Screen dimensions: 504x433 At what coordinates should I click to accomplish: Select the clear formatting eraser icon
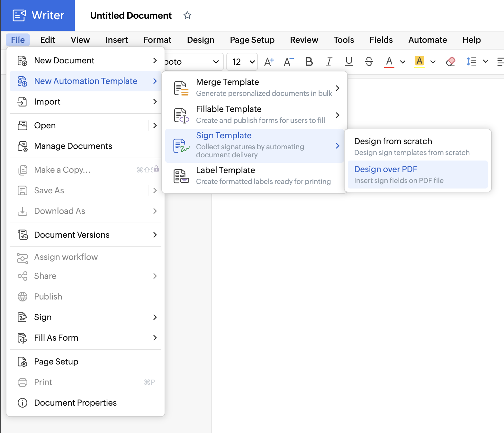[x=451, y=61]
